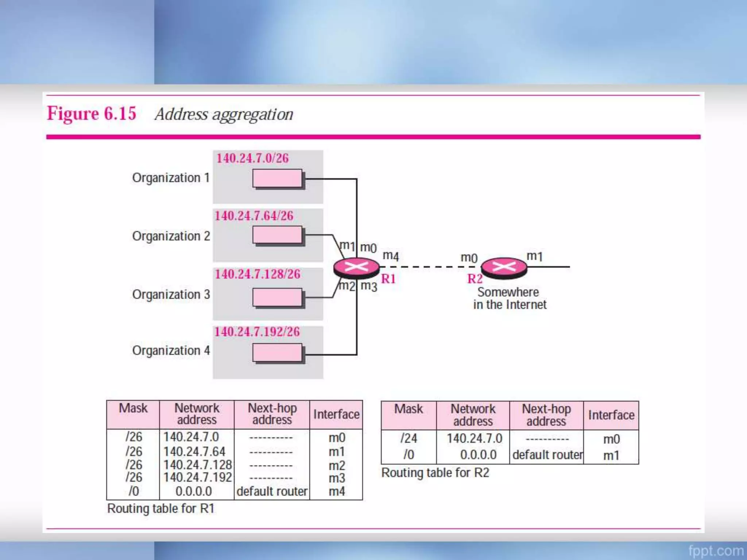Click Routing table for R1 caption
This screenshot has width=747, height=560.
[160, 508]
